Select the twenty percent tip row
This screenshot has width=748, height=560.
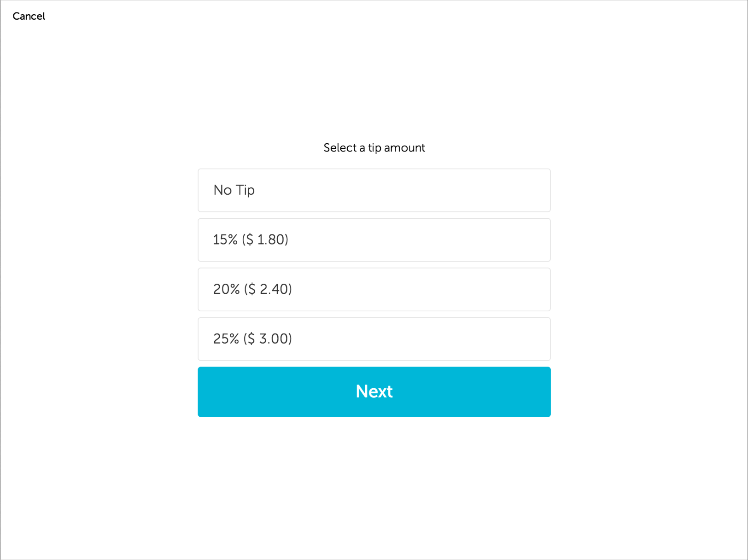(374, 289)
